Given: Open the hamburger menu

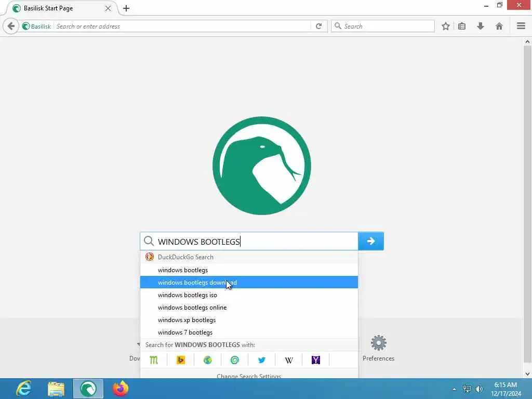Looking at the screenshot, I should click(521, 26).
